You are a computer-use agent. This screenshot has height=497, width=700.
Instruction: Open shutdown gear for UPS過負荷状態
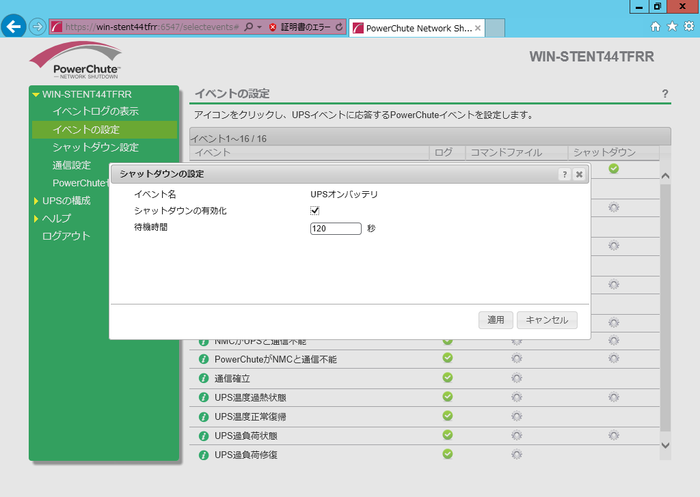[614, 435]
